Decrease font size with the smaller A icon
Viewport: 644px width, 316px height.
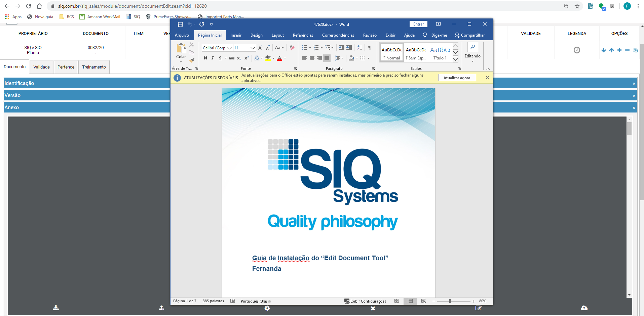pos(268,48)
